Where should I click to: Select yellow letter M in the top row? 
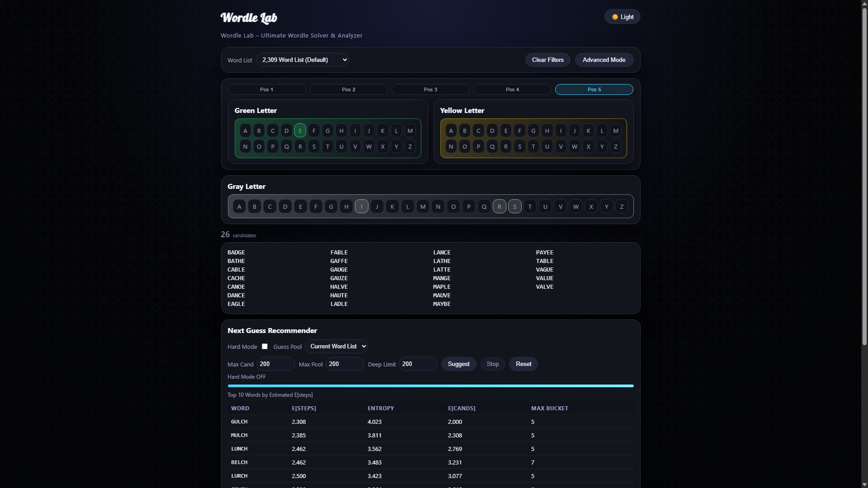point(616,131)
